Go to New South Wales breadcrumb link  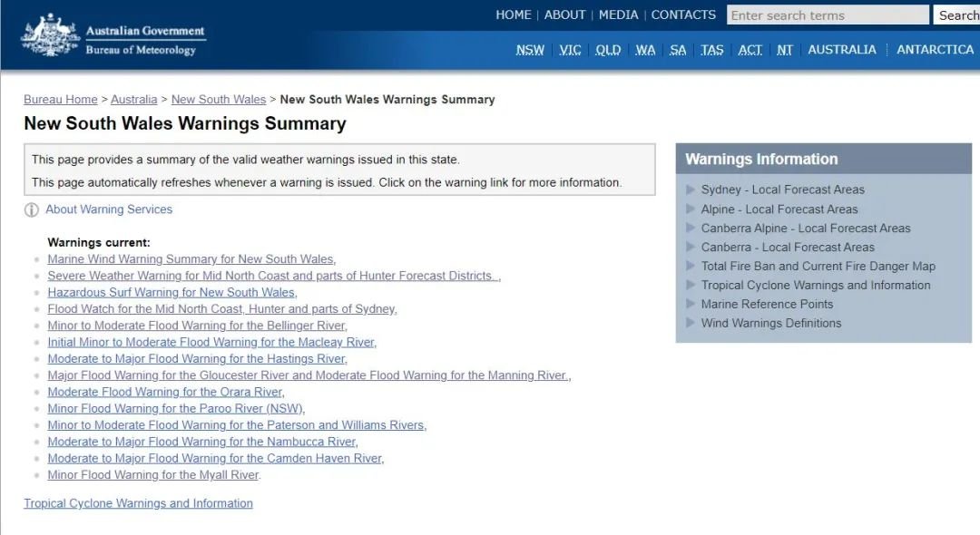[219, 99]
